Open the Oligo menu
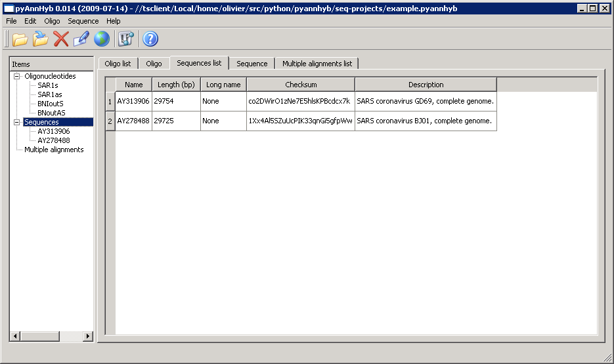Viewport: 614px width, 364px height. click(x=52, y=21)
